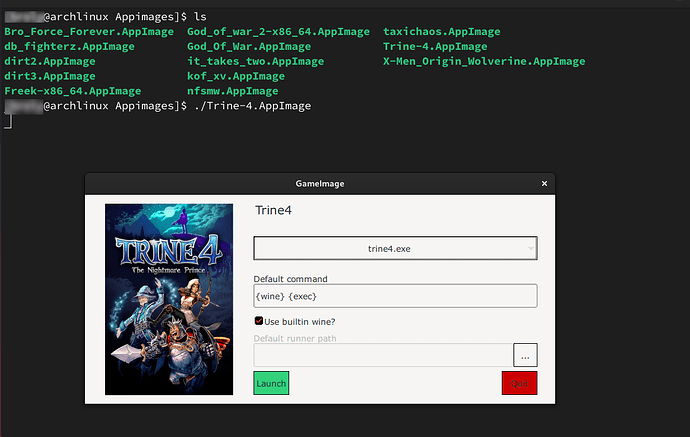Click taxichaos.AppImage in terminal listing
The width and height of the screenshot is (690, 437).
(441, 32)
